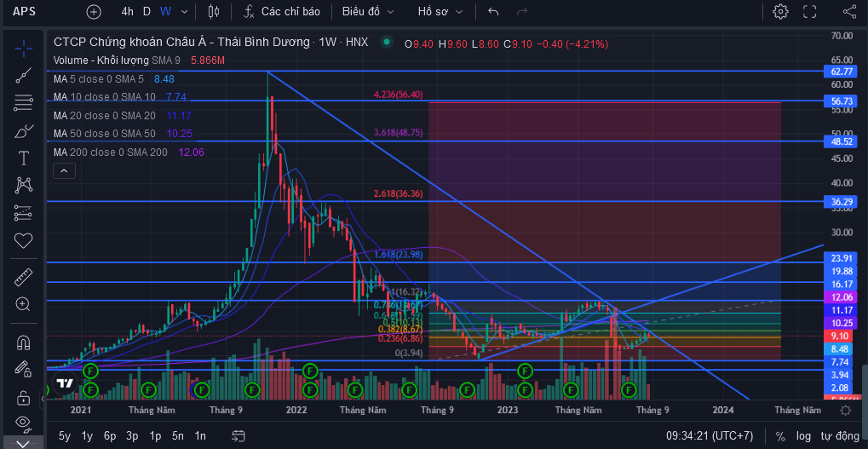Select MA 200 close 0 SMA 200 legend
This screenshot has height=449, width=868.
[129, 152]
